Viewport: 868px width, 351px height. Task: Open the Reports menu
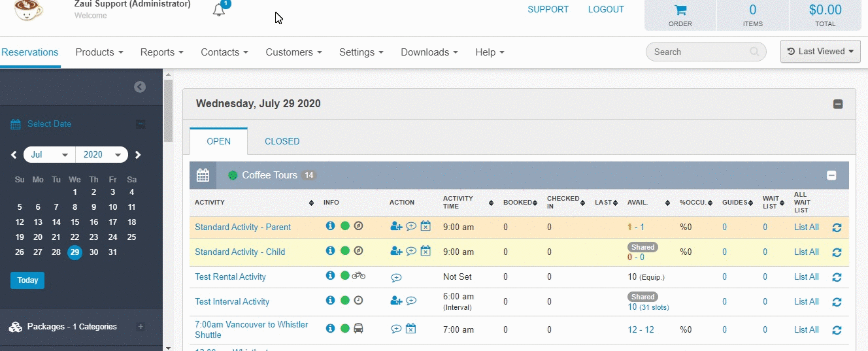[161, 52]
